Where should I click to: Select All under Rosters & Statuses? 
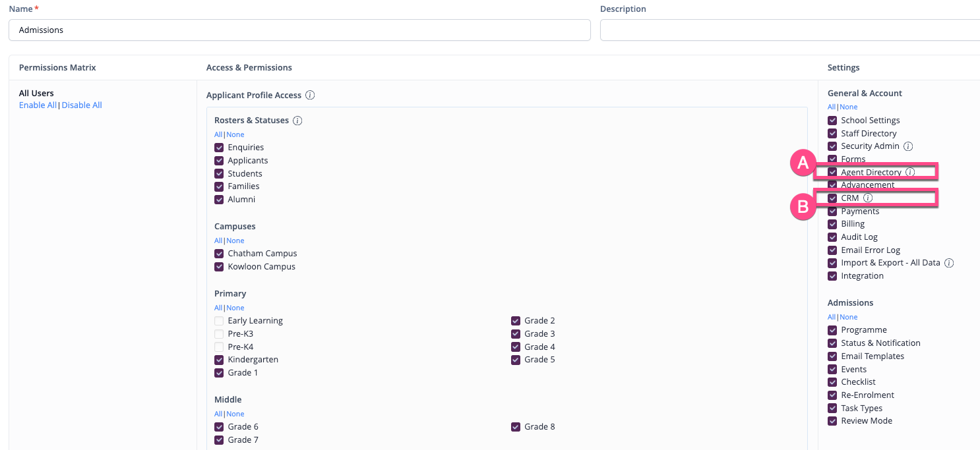pyautogui.click(x=218, y=134)
